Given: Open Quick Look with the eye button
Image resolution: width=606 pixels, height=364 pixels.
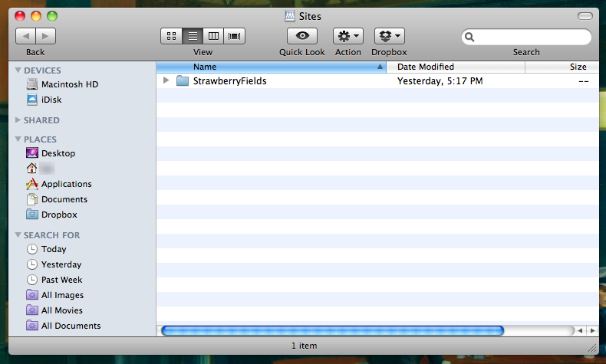Looking at the screenshot, I should click(302, 36).
